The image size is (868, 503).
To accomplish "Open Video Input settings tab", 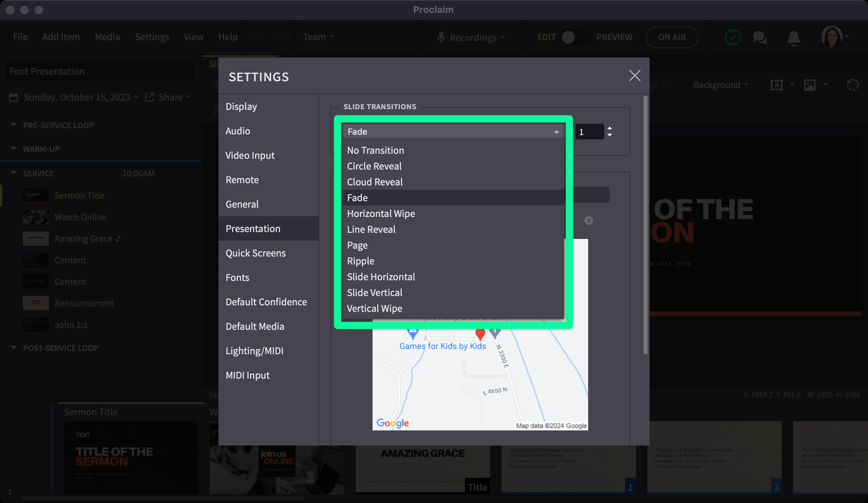I will point(268,155).
